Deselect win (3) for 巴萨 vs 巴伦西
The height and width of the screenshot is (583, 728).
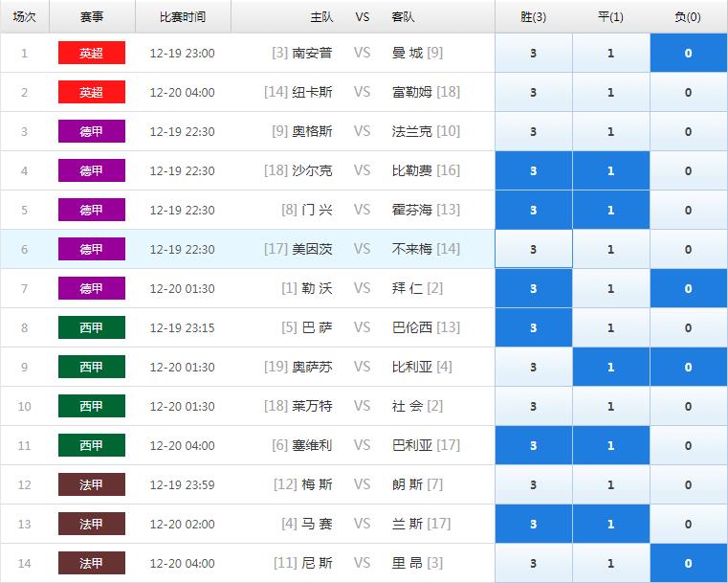point(534,328)
